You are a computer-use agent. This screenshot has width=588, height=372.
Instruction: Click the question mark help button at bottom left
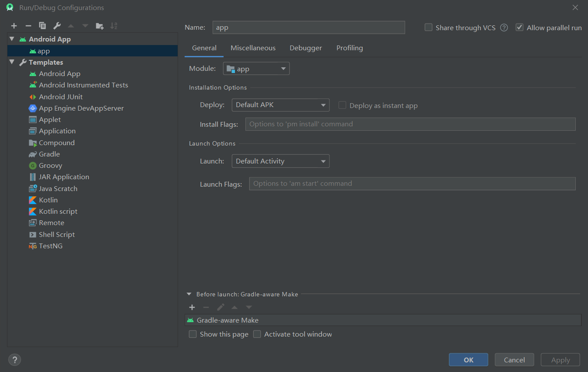[14, 360]
